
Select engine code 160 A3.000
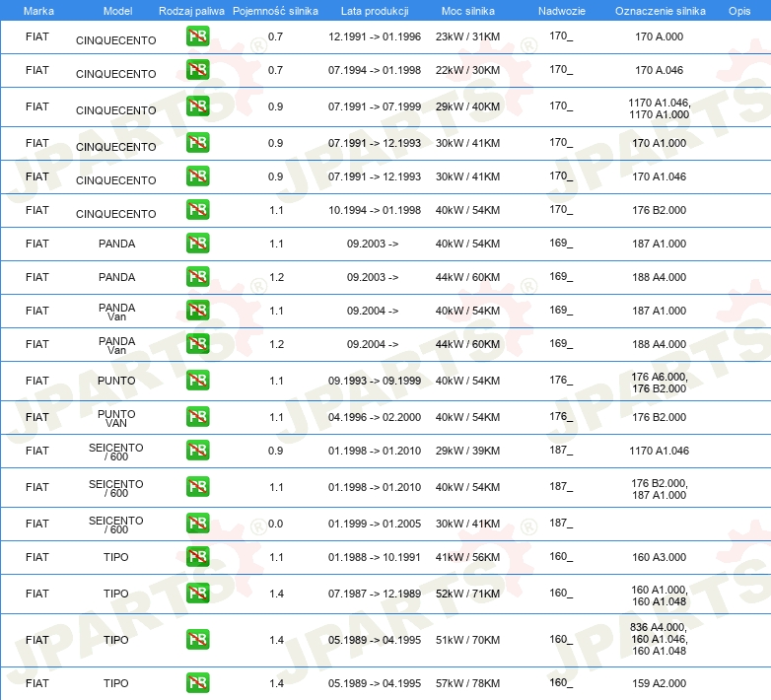point(659,557)
